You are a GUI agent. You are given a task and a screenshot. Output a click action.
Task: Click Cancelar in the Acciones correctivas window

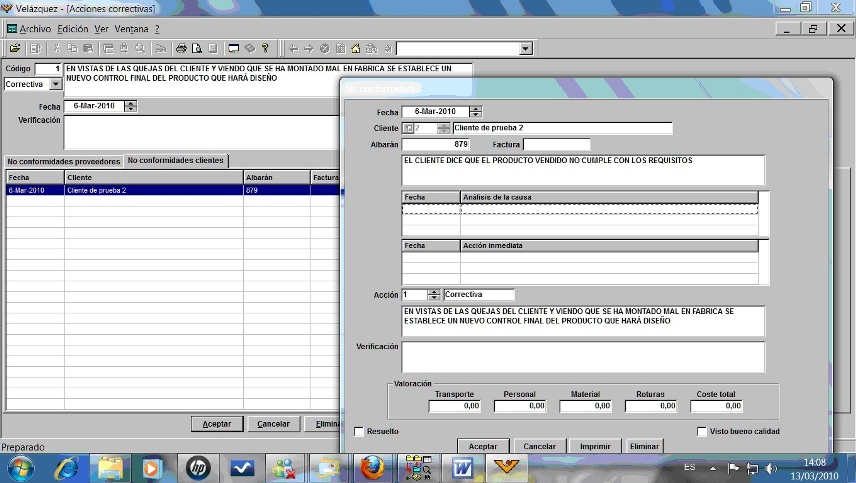point(273,424)
